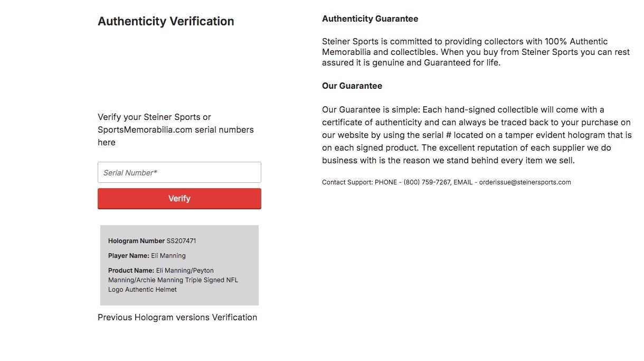Click the orderissue@steinersports.com email address
Image resolution: width=644 pixels, height=361 pixels.
click(525, 182)
